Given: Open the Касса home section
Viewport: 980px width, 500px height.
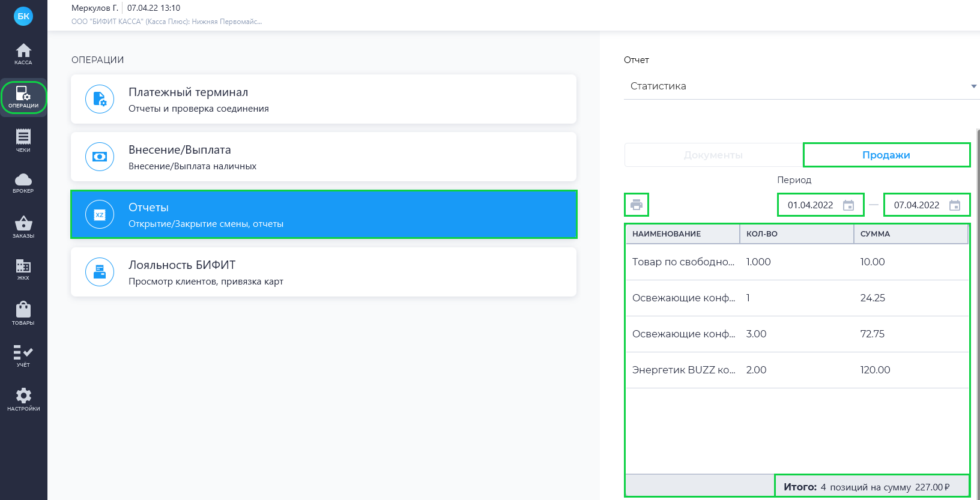Looking at the screenshot, I should (23, 54).
